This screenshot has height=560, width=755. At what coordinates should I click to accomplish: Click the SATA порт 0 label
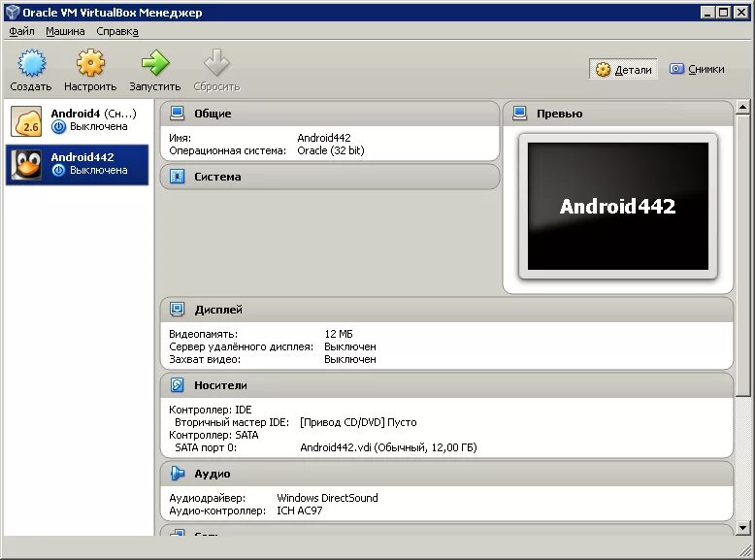[x=206, y=447]
